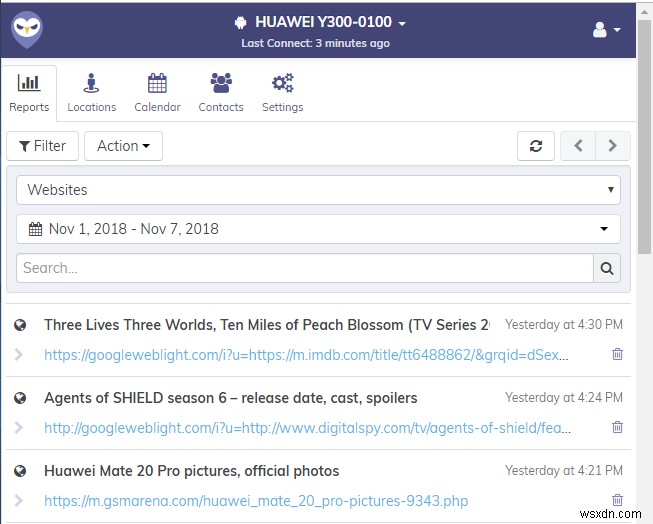Click the scrollbar up arrow

[645, 12]
